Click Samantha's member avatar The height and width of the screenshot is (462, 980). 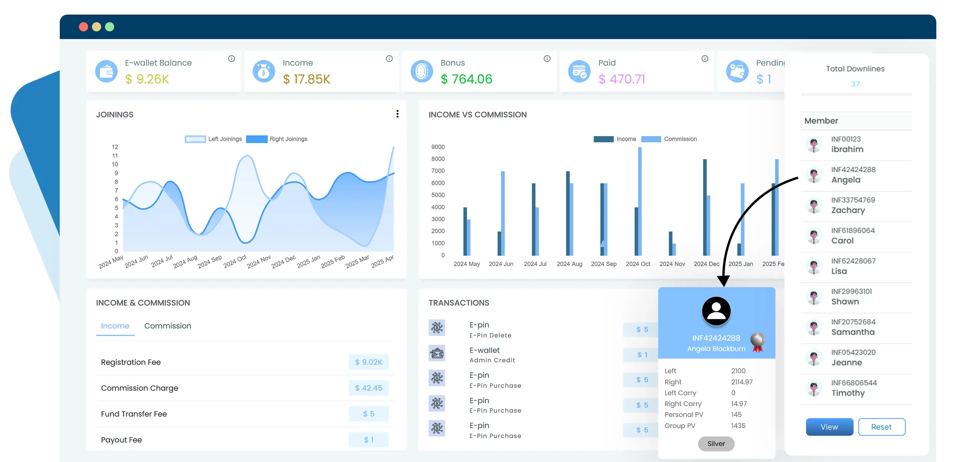tap(814, 328)
